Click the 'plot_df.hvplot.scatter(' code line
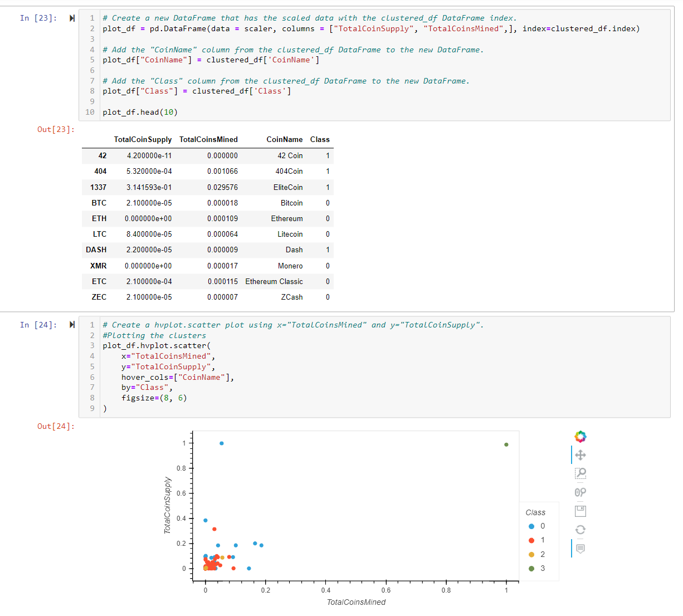Viewport: 683px width, 616px height. click(x=157, y=346)
